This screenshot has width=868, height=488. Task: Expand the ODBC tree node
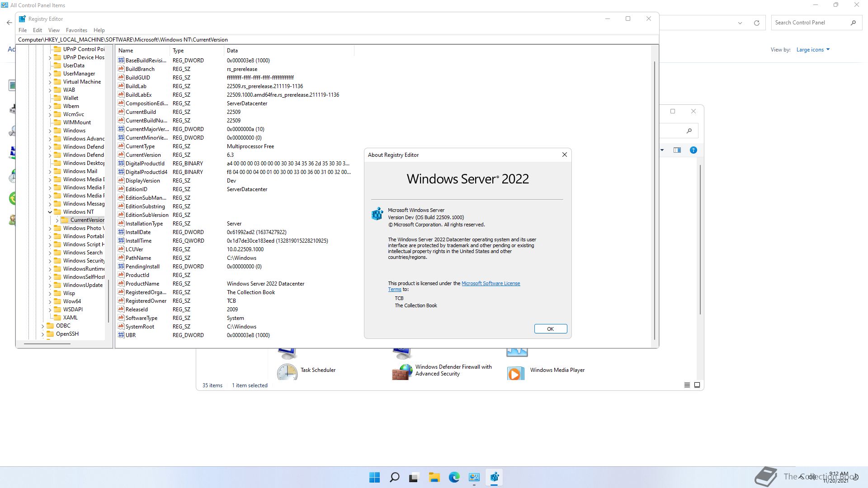(42, 326)
